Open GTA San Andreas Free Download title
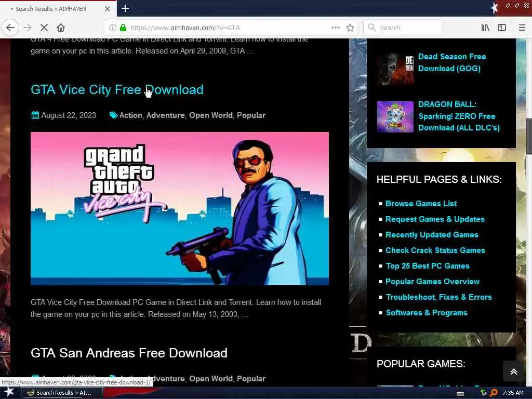The image size is (532, 399). [129, 353]
